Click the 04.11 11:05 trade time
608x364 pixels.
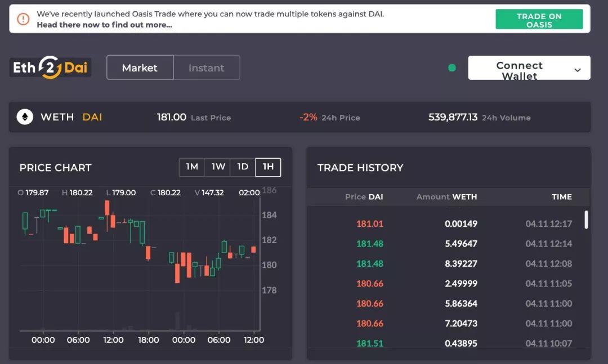pos(549,284)
